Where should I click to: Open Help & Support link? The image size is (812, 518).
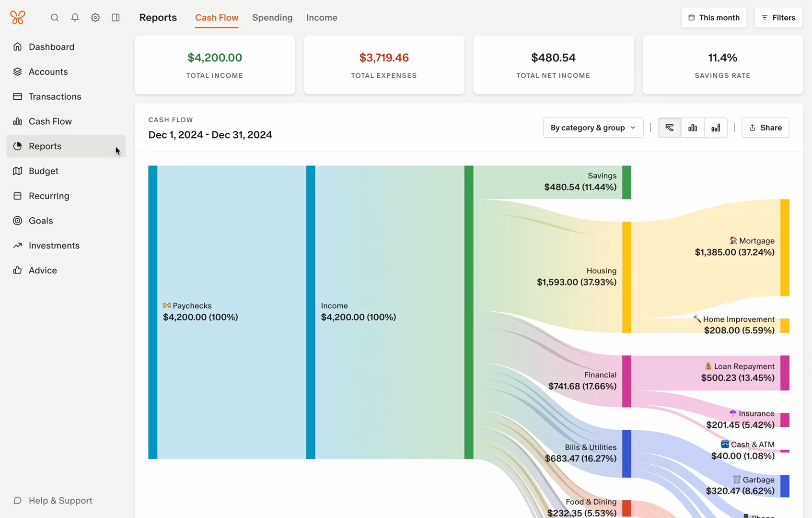pyautogui.click(x=60, y=501)
